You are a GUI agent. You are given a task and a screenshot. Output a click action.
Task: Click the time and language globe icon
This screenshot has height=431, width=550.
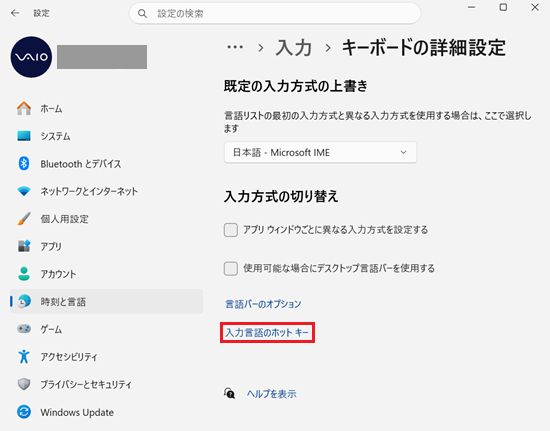point(24,301)
